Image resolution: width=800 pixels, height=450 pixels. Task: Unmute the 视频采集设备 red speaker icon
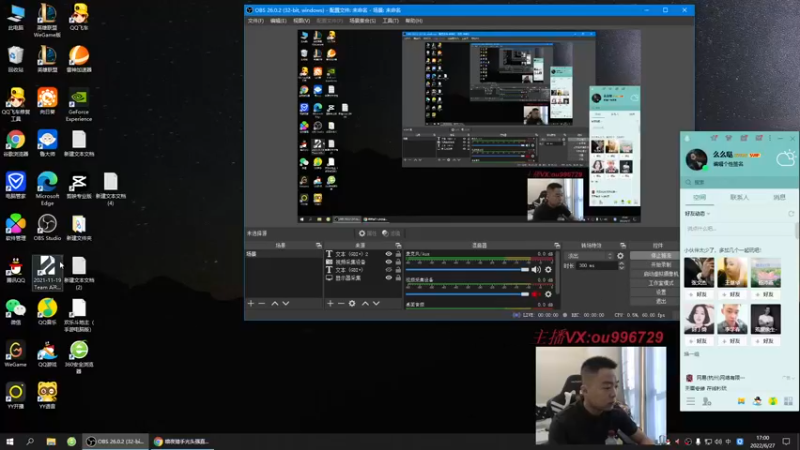click(x=536, y=294)
